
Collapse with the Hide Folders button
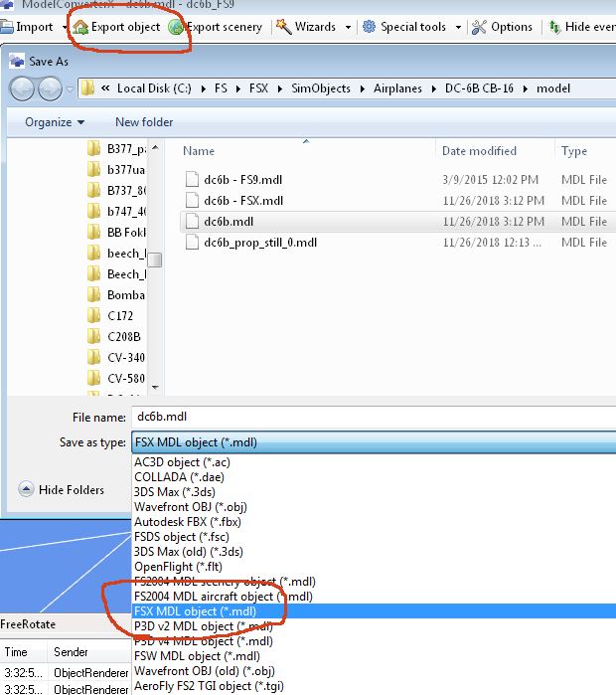[x=62, y=490]
